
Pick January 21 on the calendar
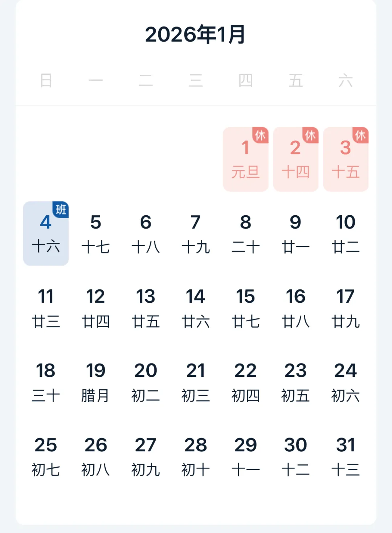[x=196, y=382]
